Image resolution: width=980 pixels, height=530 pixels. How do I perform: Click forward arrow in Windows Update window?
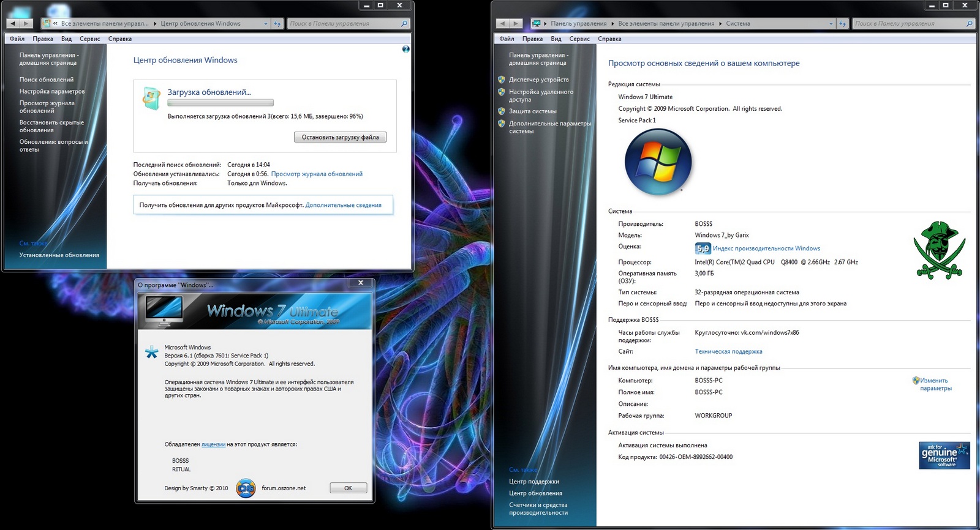pos(26,23)
